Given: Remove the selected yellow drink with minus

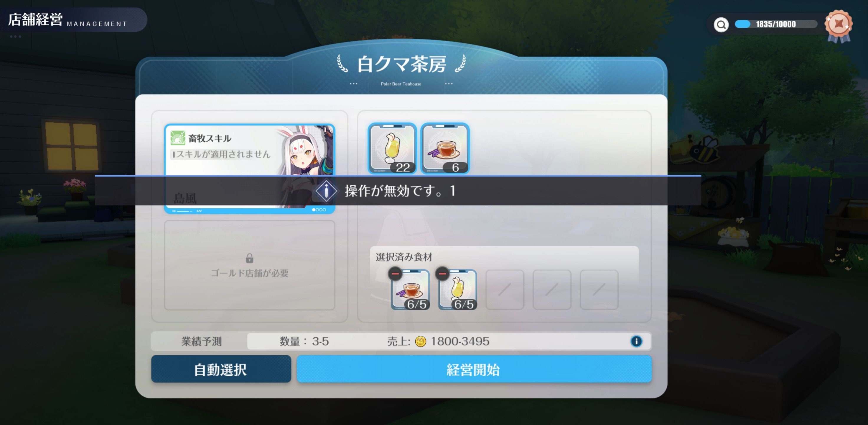Looking at the screenshot, I should tap(442, 274).
